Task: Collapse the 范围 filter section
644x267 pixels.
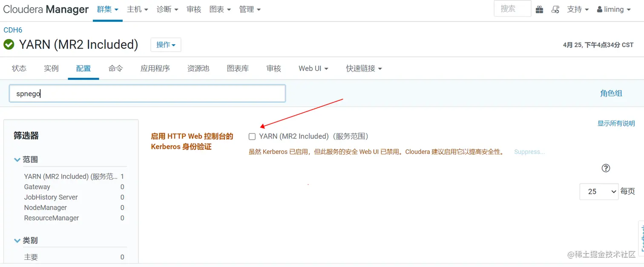Action: coord(26,159)
